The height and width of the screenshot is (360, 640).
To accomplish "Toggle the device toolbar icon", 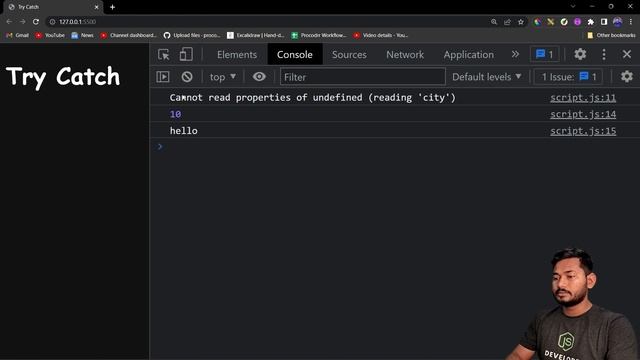I will 186,54.
